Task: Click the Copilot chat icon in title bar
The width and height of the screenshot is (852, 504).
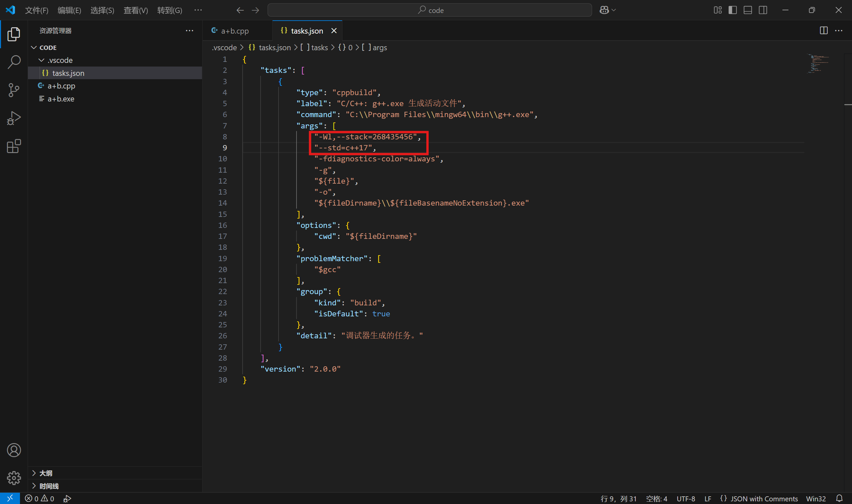Action: pyautogui.click(x=604, y=10)
